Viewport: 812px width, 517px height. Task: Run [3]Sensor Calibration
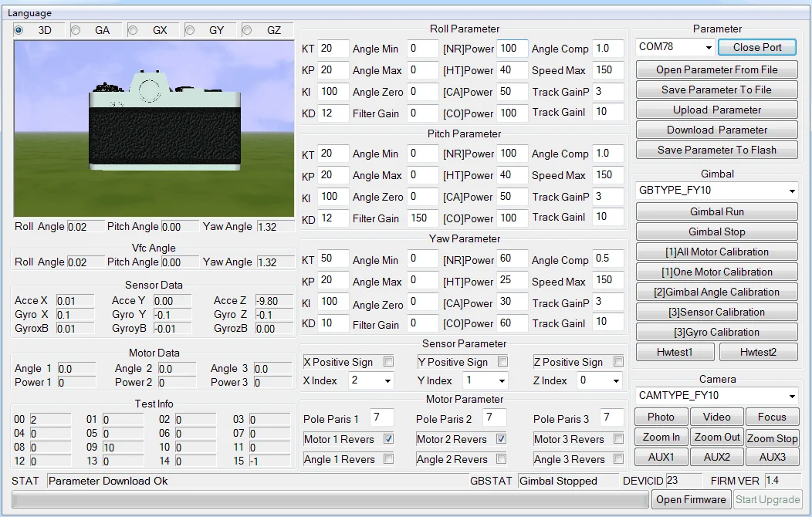[717, 312]
